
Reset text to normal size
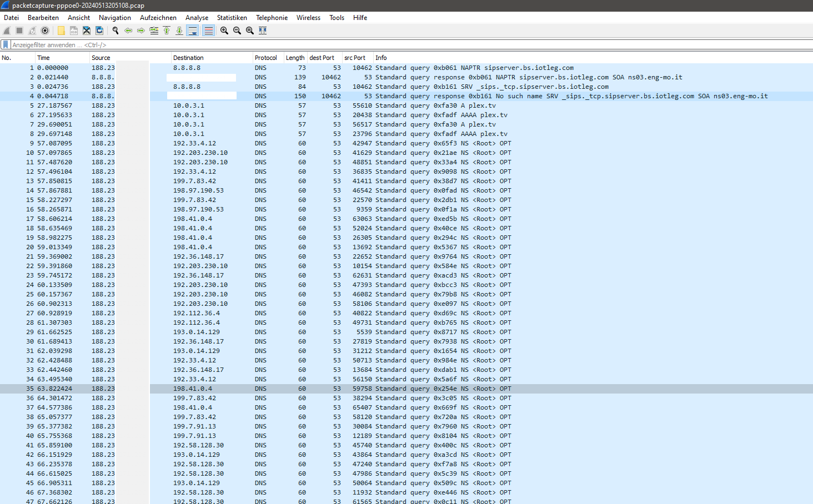250,31
